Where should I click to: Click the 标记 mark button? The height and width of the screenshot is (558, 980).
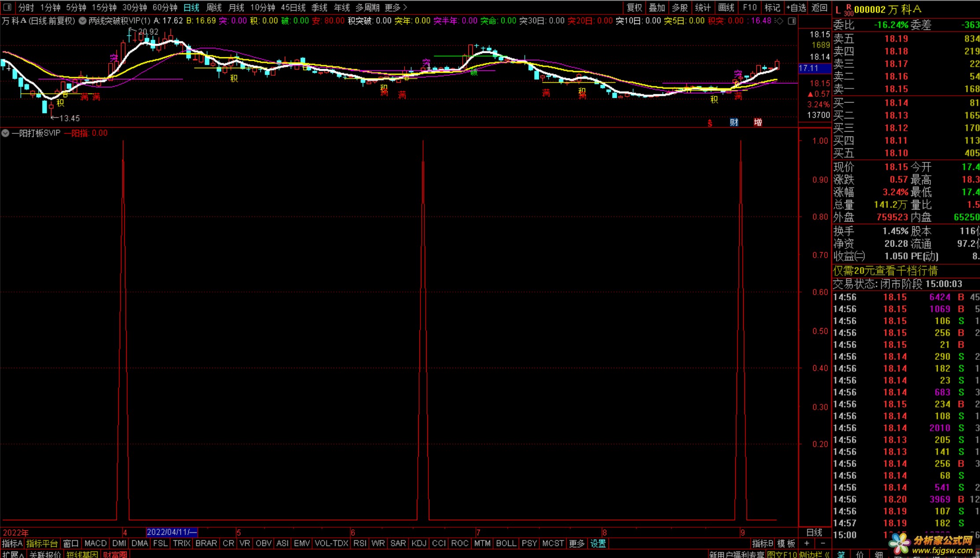point(772,7)
